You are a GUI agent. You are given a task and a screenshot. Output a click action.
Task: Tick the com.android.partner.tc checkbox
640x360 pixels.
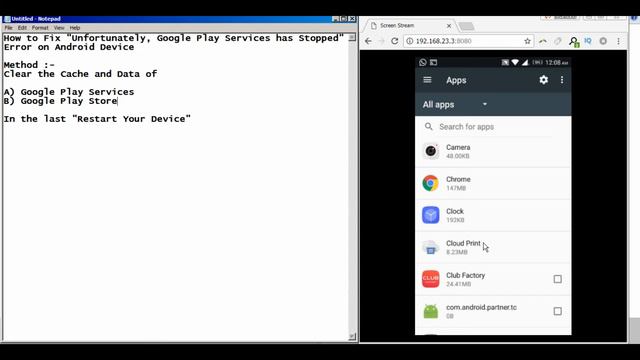coord(558,311)
